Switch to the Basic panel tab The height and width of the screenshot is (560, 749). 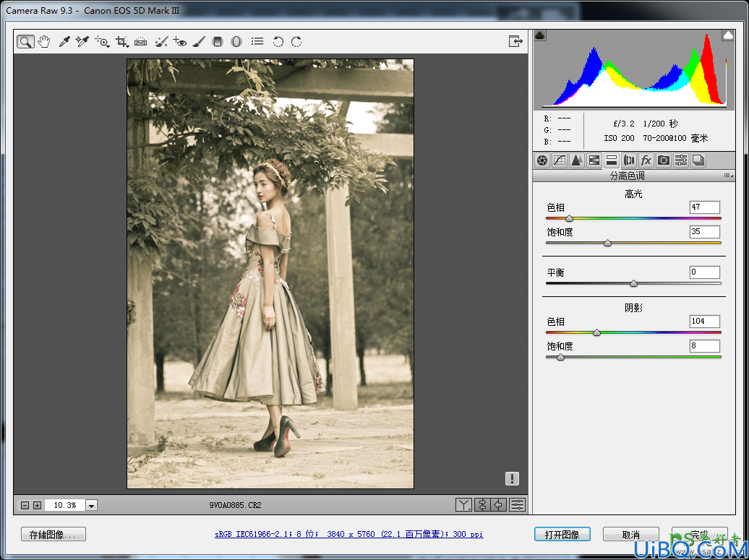(x=542, y=160)
